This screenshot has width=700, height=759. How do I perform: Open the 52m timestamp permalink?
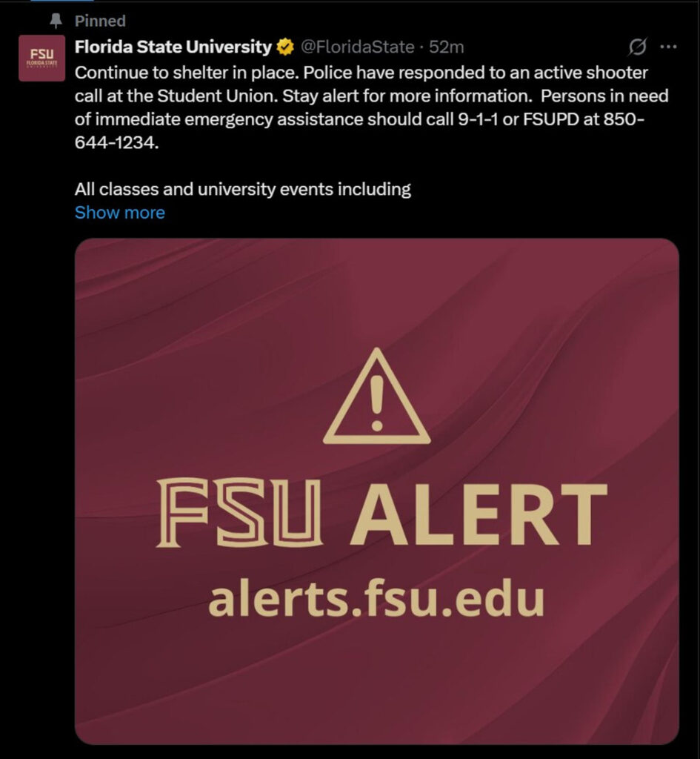point(447,47)
